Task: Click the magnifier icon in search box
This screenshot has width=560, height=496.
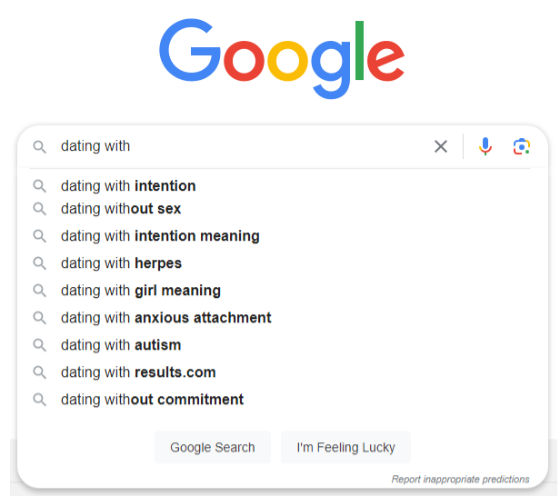Action: (x=40, y=146)
